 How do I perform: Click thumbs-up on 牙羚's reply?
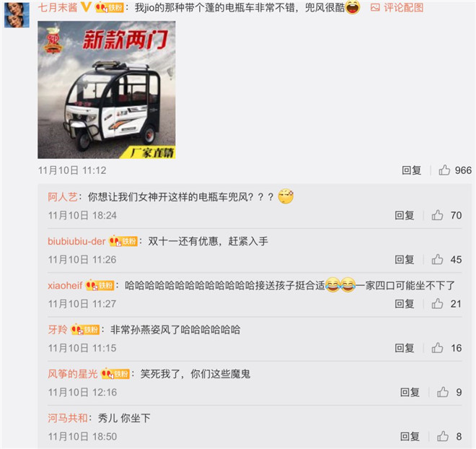coord(438,348)
